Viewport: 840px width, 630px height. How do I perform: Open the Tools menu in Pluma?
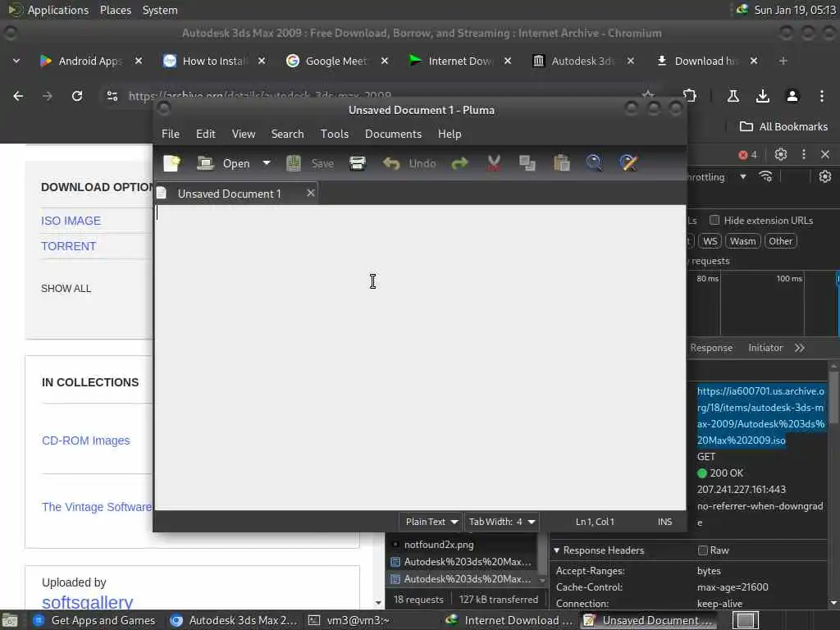[335, 134]
